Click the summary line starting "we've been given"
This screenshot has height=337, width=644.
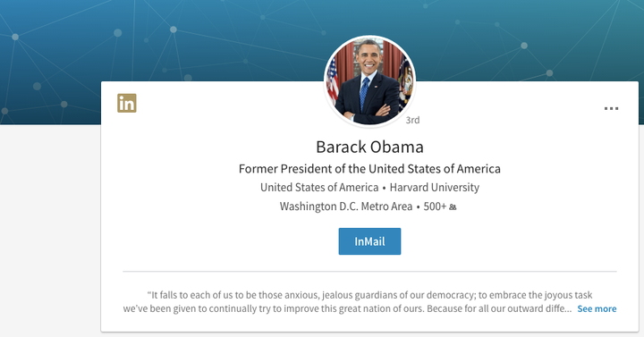click(347, 308)
